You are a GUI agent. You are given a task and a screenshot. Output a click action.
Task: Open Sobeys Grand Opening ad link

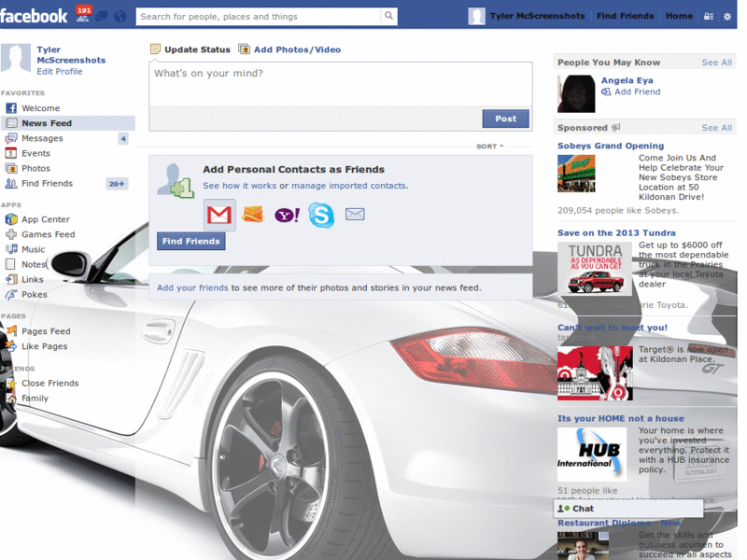(611, 146)
